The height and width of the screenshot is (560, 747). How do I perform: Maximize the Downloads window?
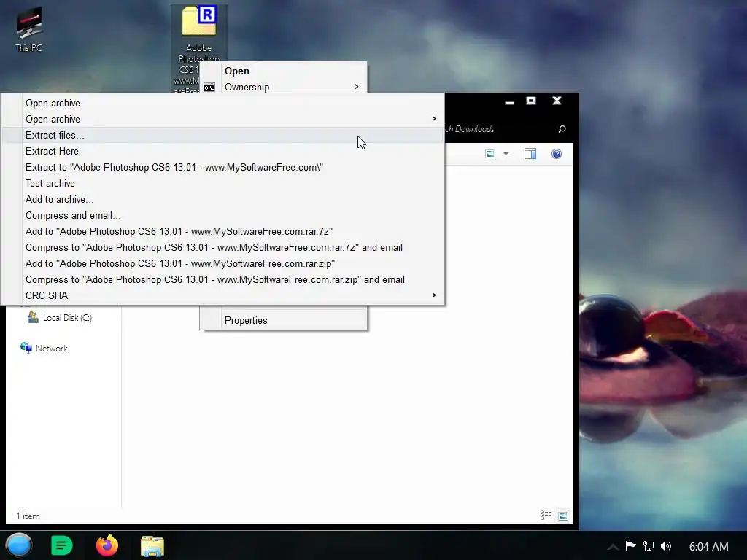point(531,101)
